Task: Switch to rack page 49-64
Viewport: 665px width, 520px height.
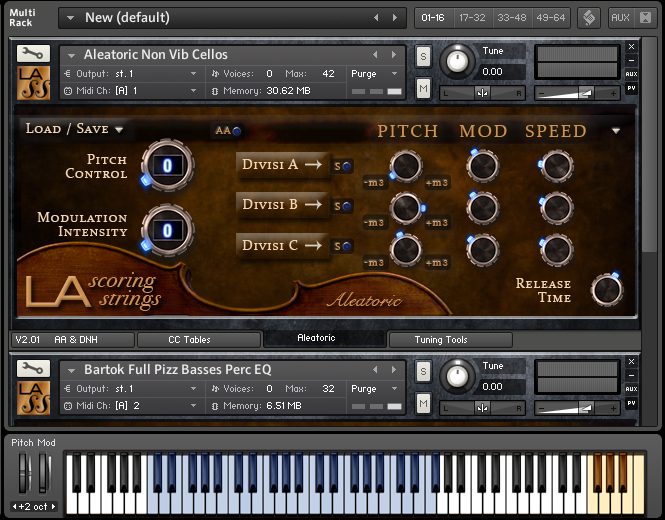Action: 550,18
